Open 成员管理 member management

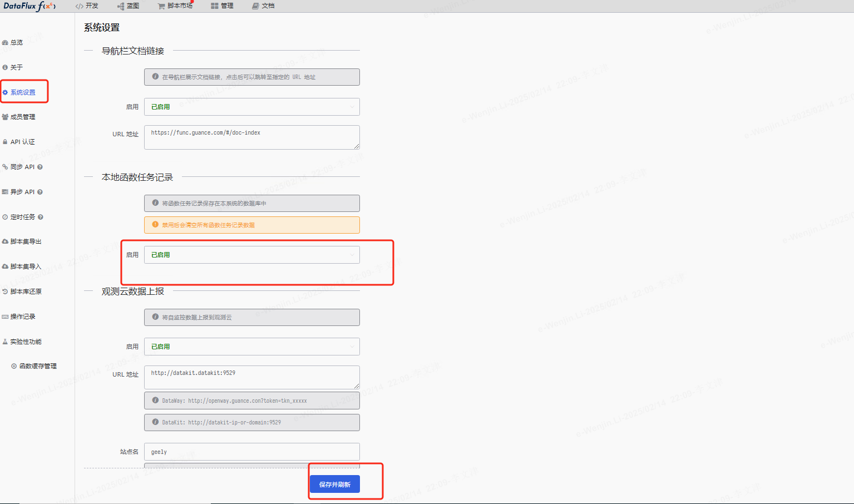point(22,117)
